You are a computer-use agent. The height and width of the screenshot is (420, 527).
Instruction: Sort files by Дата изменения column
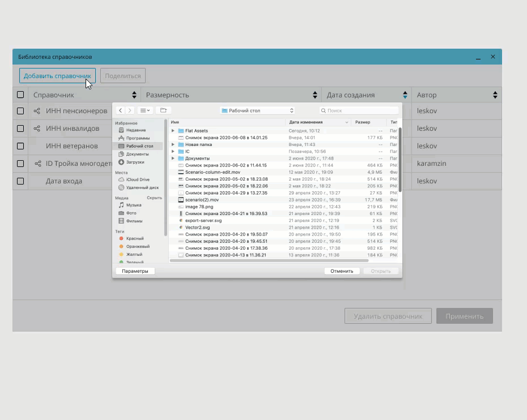(x=306, y=122)
